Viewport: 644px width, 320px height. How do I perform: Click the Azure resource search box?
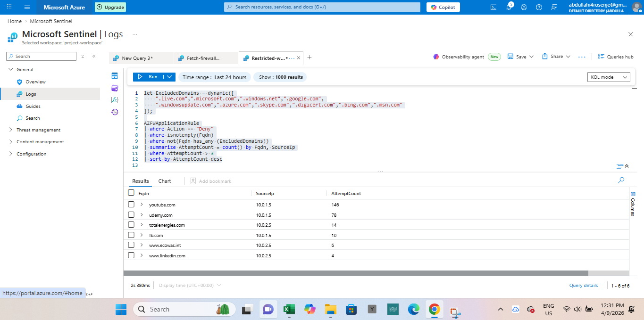tap(322, 7)
